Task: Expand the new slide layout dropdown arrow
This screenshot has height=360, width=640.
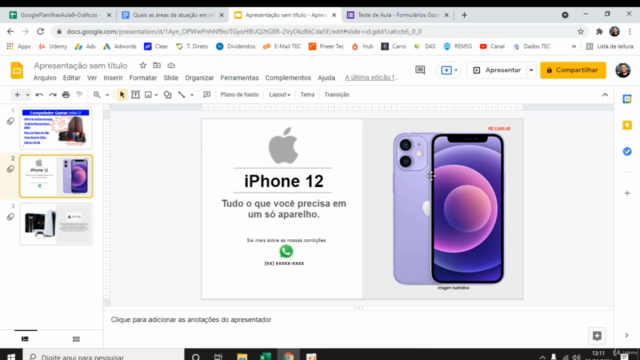Action: [27, 95]
